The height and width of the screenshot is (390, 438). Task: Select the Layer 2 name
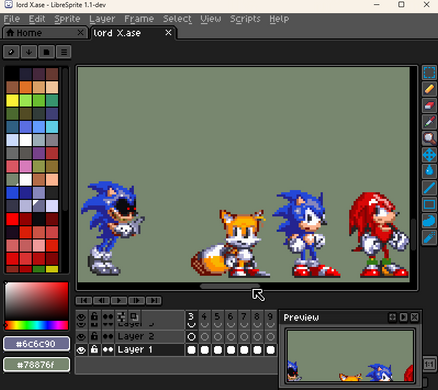pos(136,337)
